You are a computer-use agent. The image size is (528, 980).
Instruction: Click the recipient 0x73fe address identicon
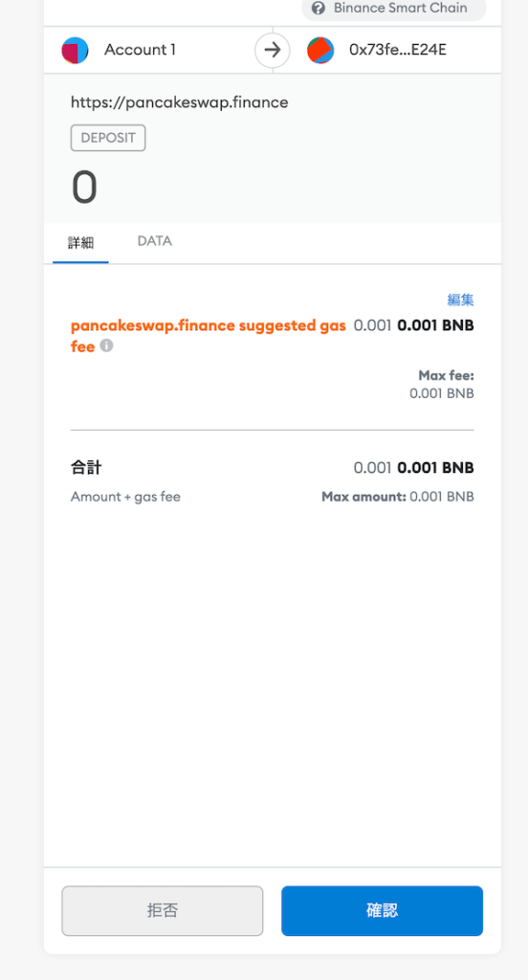click(320, 50)
